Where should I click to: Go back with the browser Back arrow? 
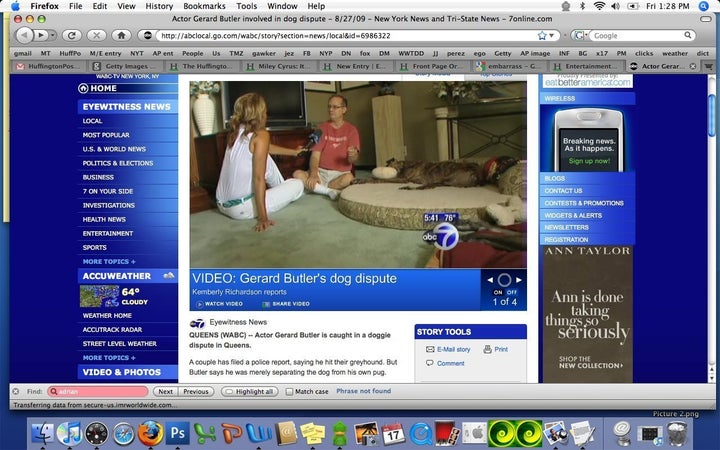tap(24, 35)
